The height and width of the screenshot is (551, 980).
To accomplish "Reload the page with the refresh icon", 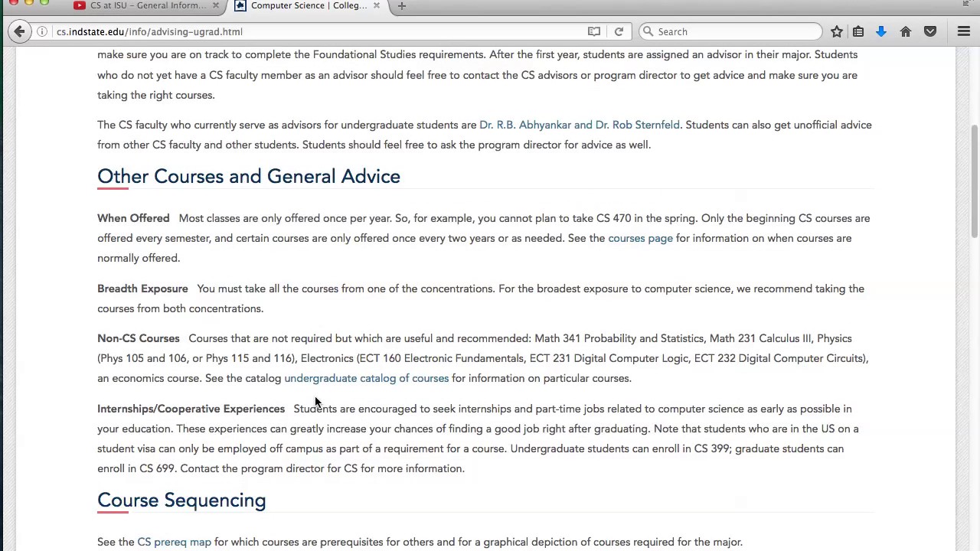I will point(619,31).
